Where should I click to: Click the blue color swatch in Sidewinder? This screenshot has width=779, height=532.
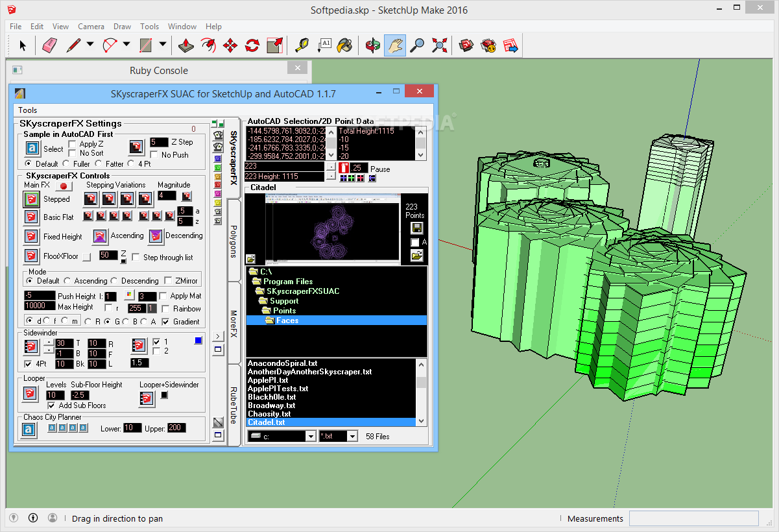[x=198, y=341]
